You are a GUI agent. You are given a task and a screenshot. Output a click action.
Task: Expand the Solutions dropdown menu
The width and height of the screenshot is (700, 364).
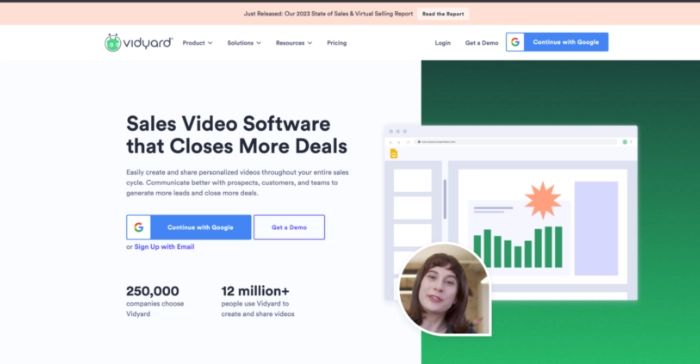point(244,43)
